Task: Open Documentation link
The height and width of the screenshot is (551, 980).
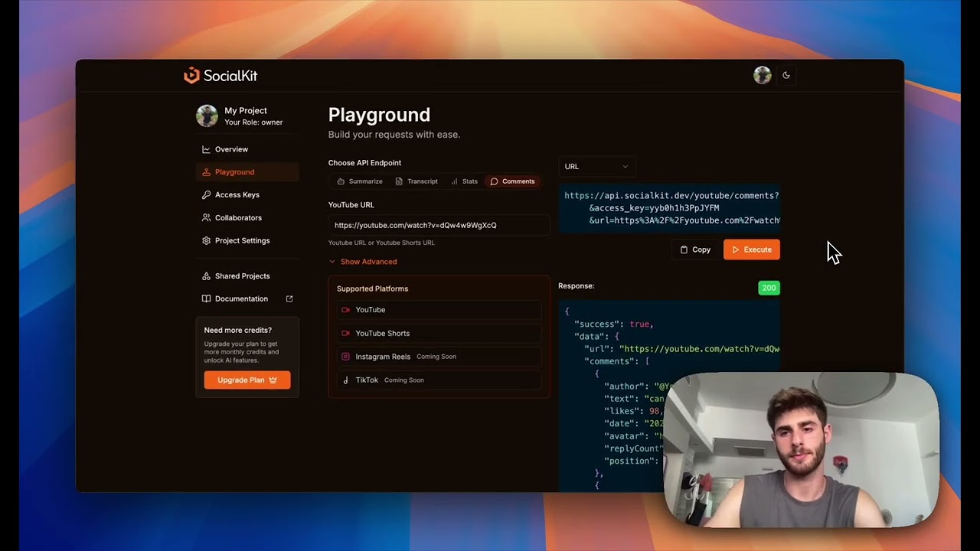Action: click(x=247, y=298)
